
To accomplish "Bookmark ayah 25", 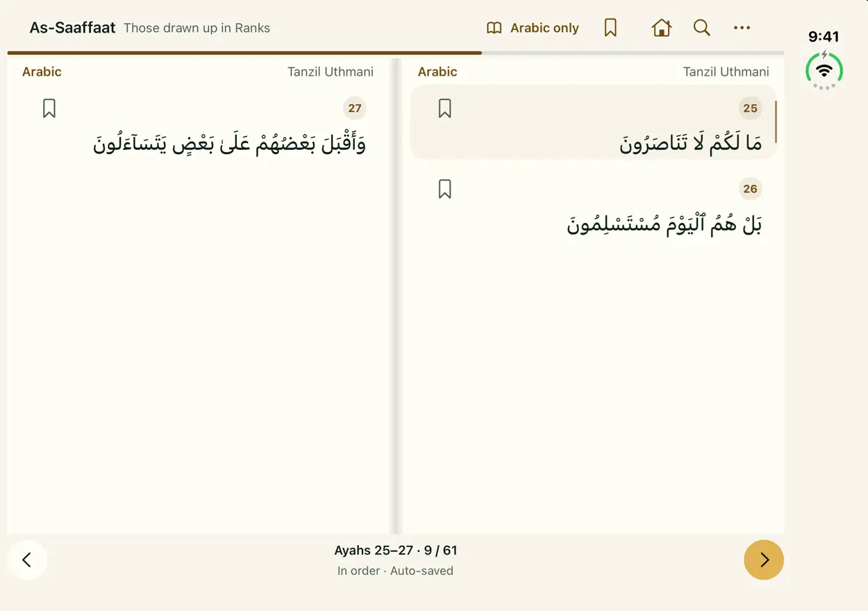I will click(445, 108).
